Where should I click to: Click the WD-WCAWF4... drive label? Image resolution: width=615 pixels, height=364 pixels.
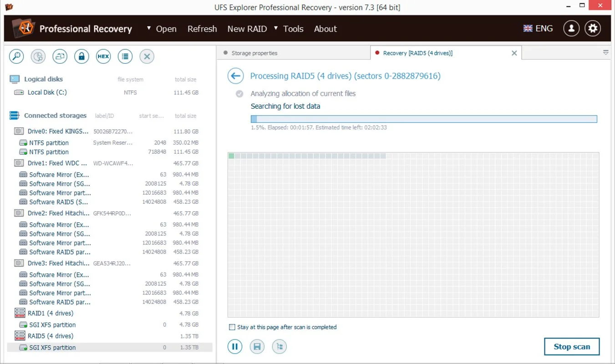point(113,163)
